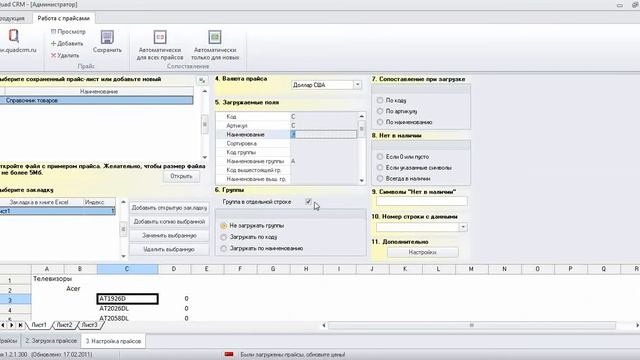
Task: Click the spreadsheet horizontal scrollbar
Action: 471,325
